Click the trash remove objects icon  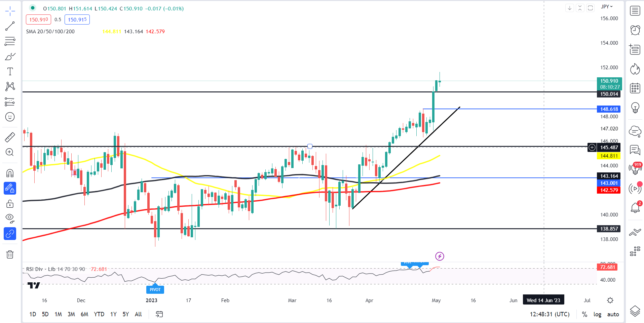pyautogui.click(x=10, y=254)
